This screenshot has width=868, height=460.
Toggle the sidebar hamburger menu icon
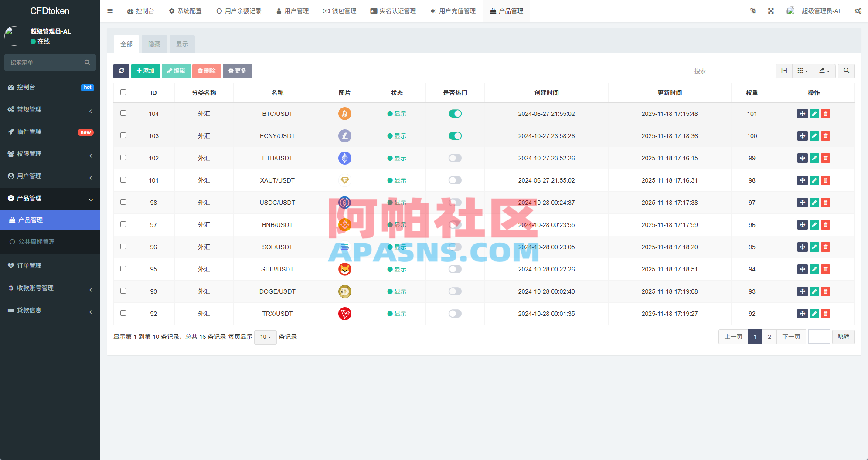tap(110, 11)
